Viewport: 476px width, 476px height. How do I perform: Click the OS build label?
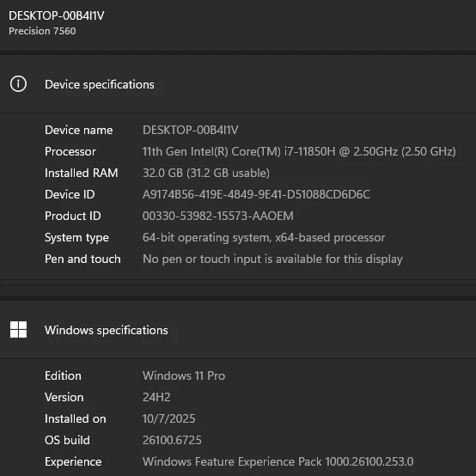[x=67, y=440]
